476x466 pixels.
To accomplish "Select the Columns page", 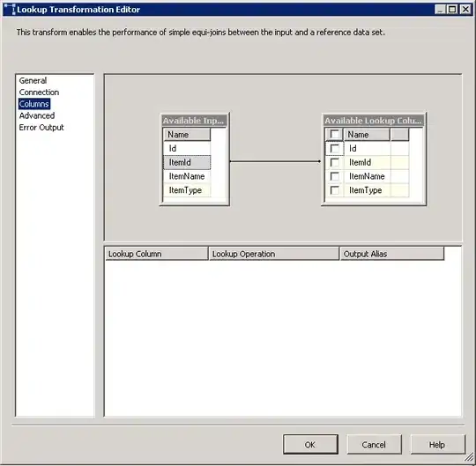I will point(34,104).
